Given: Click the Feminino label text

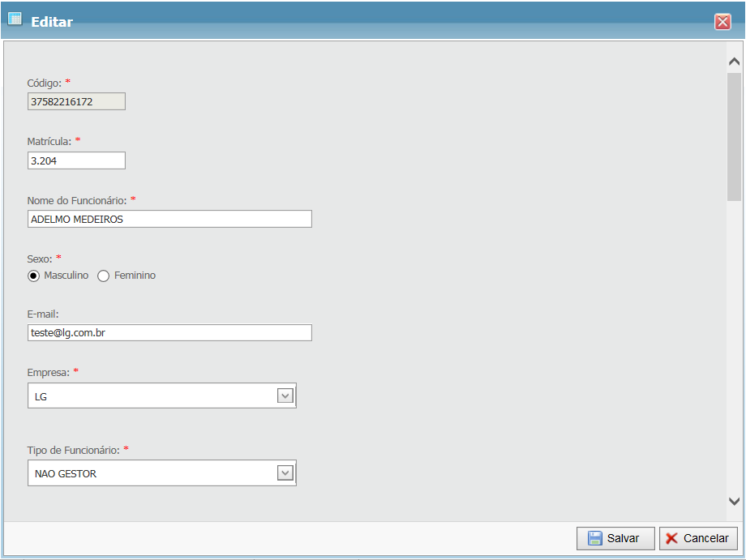Looking at the screenshot, I should (x=135, y=276).
